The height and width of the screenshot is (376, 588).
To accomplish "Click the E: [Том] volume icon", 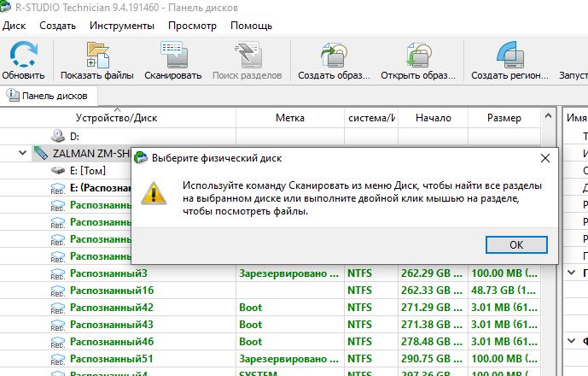I will pyautogui.click(x=58, y=171).
